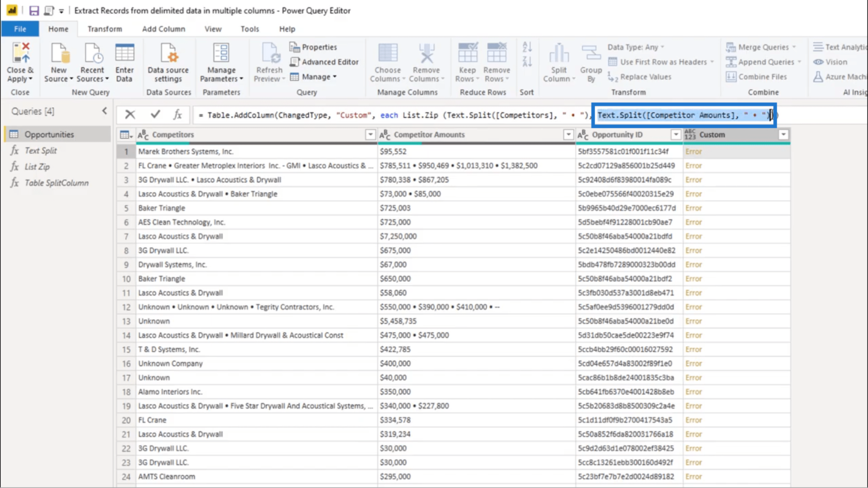
Task: Open the File tab
Action: [20, 29]
